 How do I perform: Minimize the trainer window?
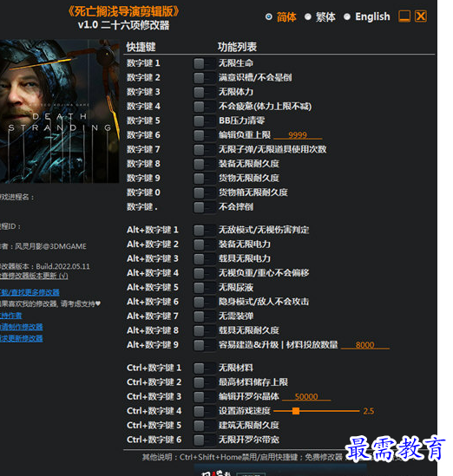click(x=404, y=16)
